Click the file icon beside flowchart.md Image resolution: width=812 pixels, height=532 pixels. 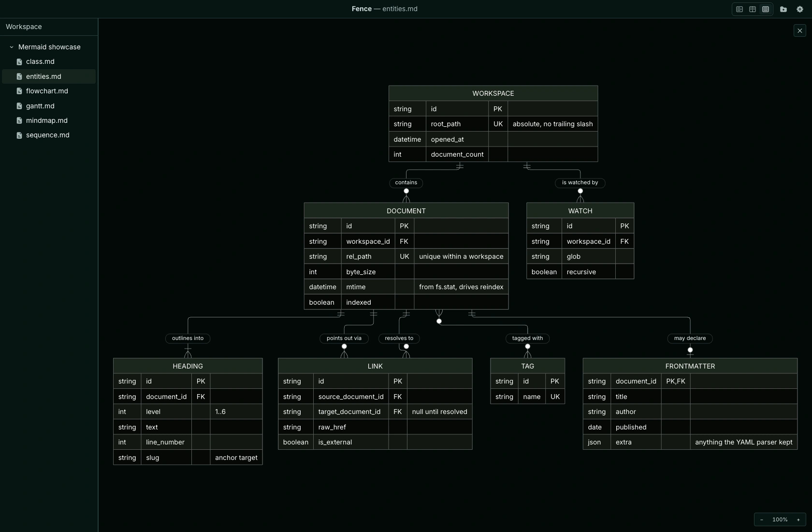tap(19, 91)
